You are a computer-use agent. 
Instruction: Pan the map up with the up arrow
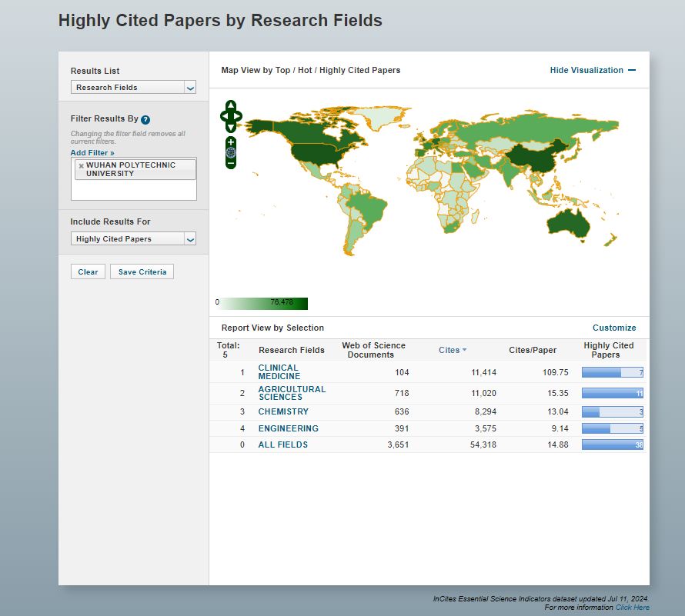pos(231,105)
